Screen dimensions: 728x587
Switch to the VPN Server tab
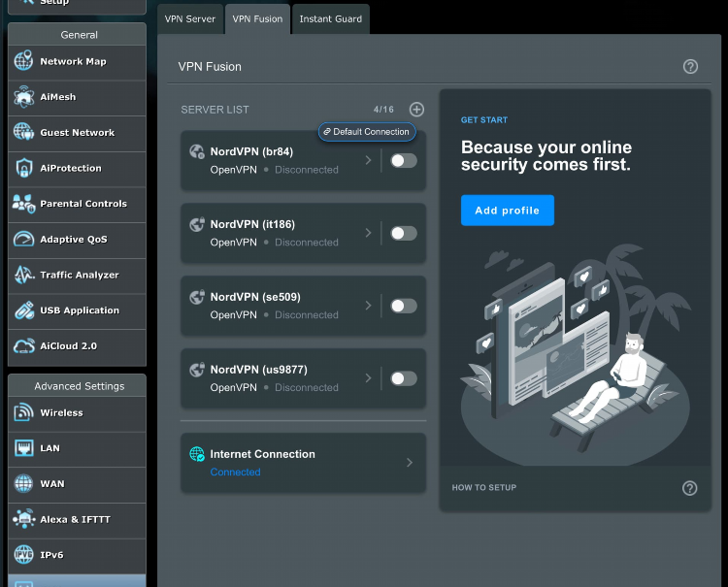click(190, 19)
